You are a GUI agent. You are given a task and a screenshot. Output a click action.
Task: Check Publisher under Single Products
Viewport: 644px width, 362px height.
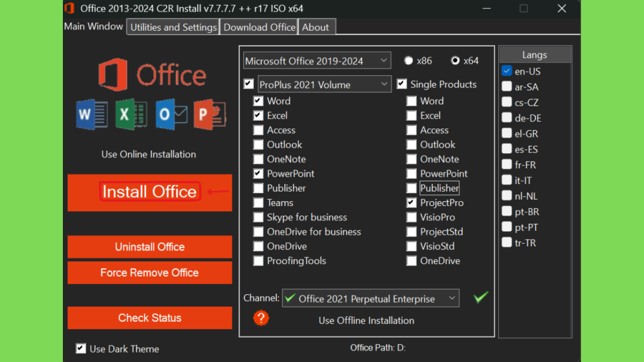(411, 189)
